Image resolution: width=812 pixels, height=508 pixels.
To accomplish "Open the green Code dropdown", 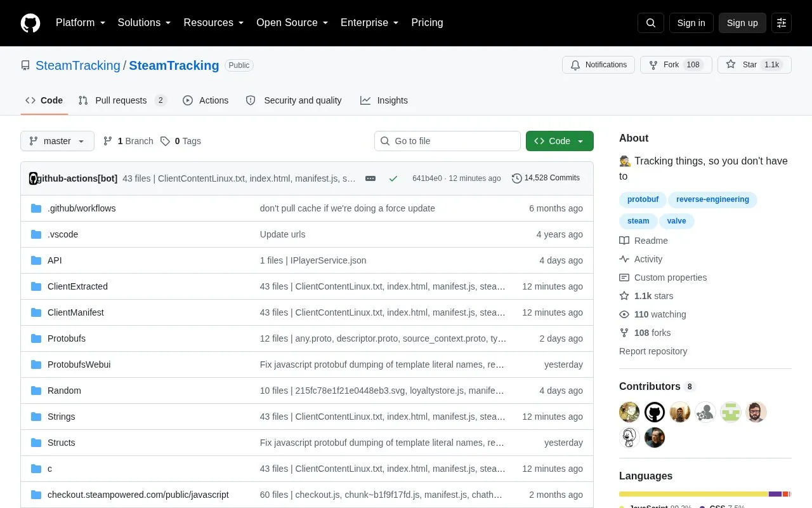I will (x=560, y=141).
